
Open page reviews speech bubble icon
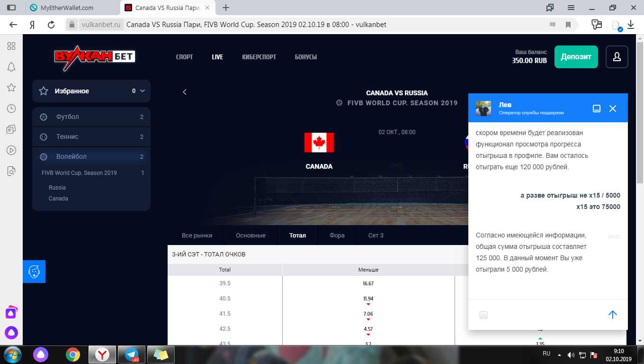pyautogui.click(x=553, y=25)
